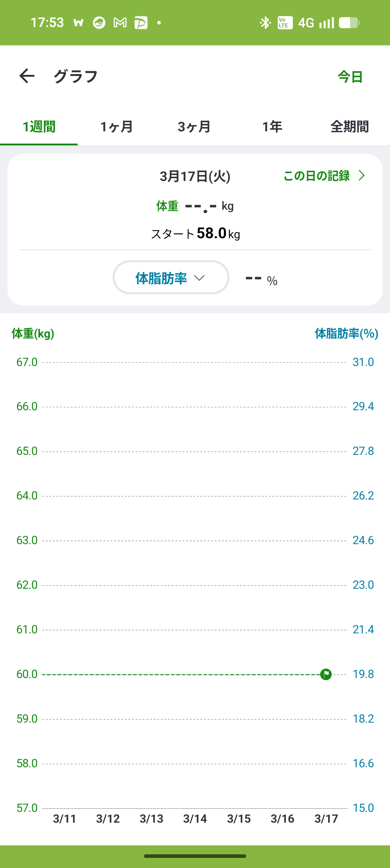
Task: Open the 体脂肪率 dropdown selector
Action: pyautogui.click(x=171, y=277)
